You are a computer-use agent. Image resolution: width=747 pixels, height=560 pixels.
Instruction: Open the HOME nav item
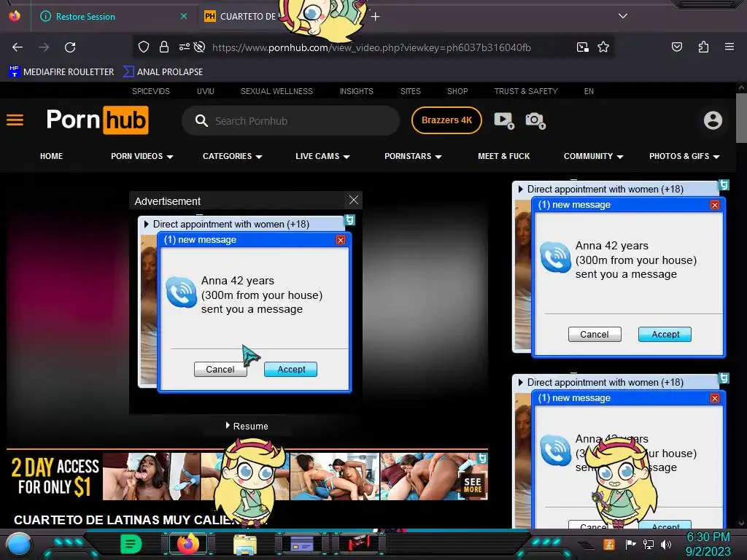(52, 156)
